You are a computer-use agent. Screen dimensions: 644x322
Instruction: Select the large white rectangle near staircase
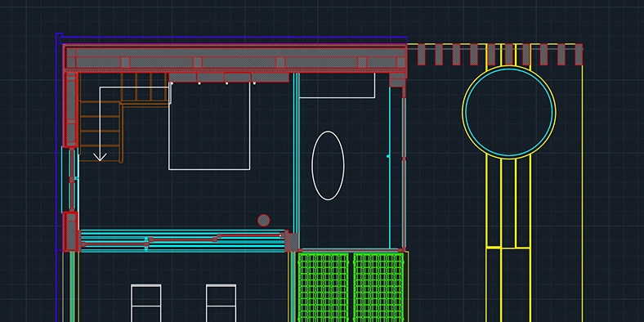pos(209,126)
